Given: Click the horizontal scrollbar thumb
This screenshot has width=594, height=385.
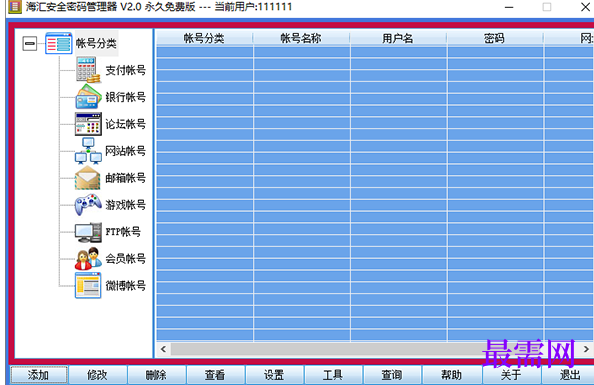Looking at the screenshot, I should point(330,349).
